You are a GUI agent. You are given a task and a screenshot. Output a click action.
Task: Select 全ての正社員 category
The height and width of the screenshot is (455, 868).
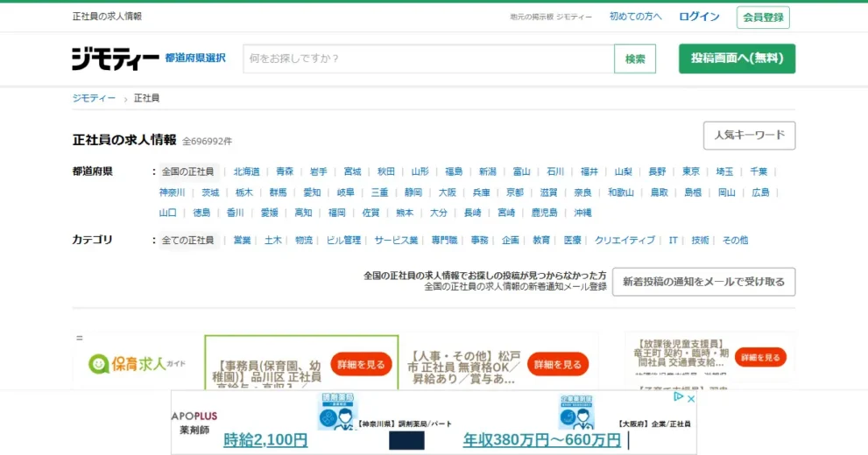pyautogui.click(x=187, y=241)
